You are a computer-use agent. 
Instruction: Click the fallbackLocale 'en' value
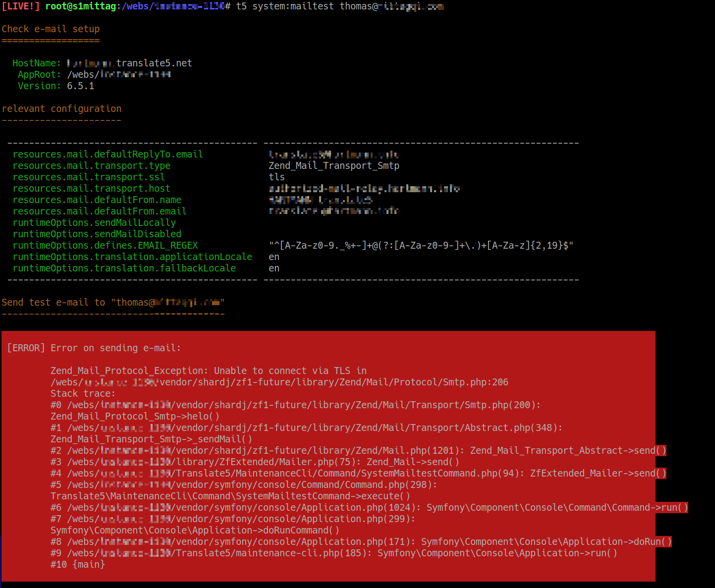pos(274,268)
